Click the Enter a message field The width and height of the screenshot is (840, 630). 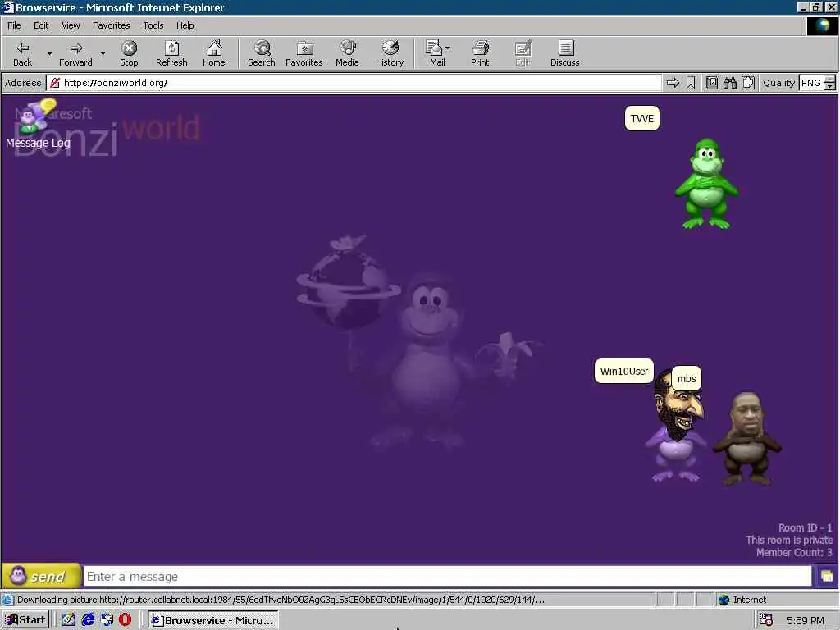click(x=448, y=577)
